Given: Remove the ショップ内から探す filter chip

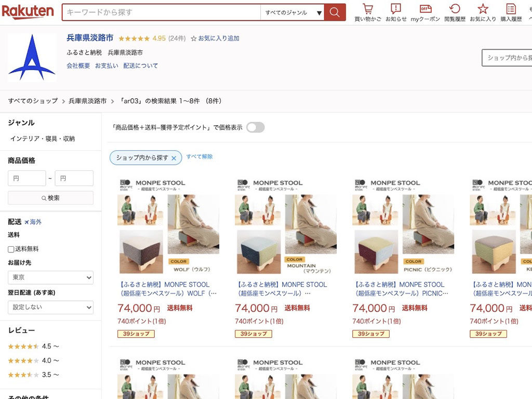Looking at the screenshot, I should pyautogui.click(x=174, y=158).
